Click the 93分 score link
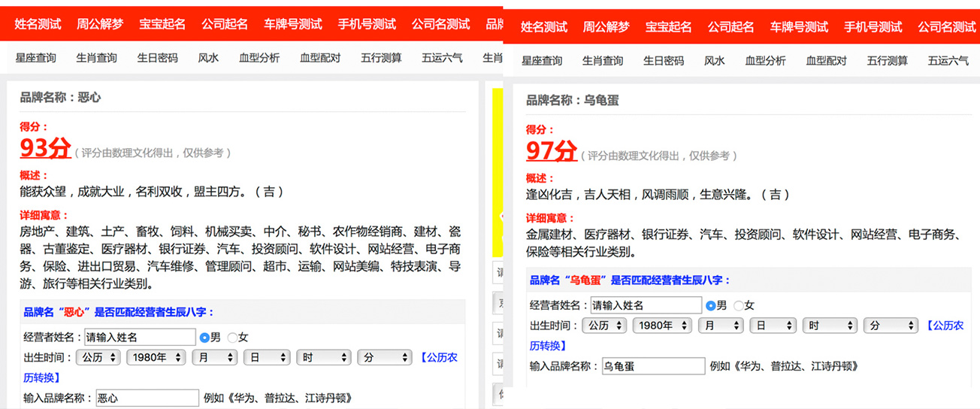 click(45, 148)
